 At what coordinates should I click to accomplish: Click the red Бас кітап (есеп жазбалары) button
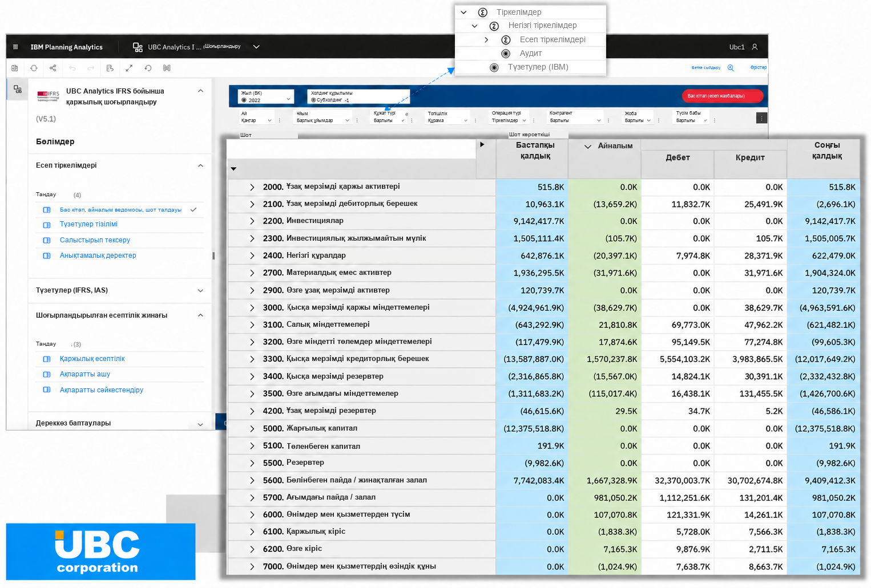[x=722, y=96]
